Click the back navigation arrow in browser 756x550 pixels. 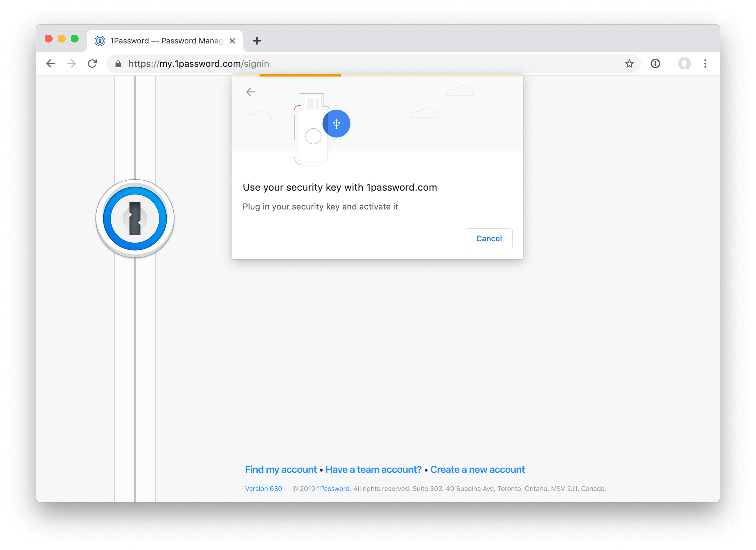[x=51, y=64]
